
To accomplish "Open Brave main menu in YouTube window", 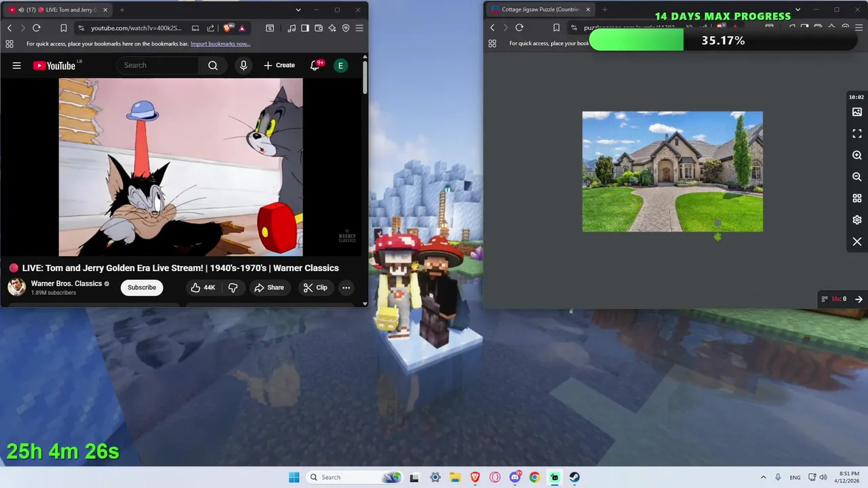I will pos(359,28).
